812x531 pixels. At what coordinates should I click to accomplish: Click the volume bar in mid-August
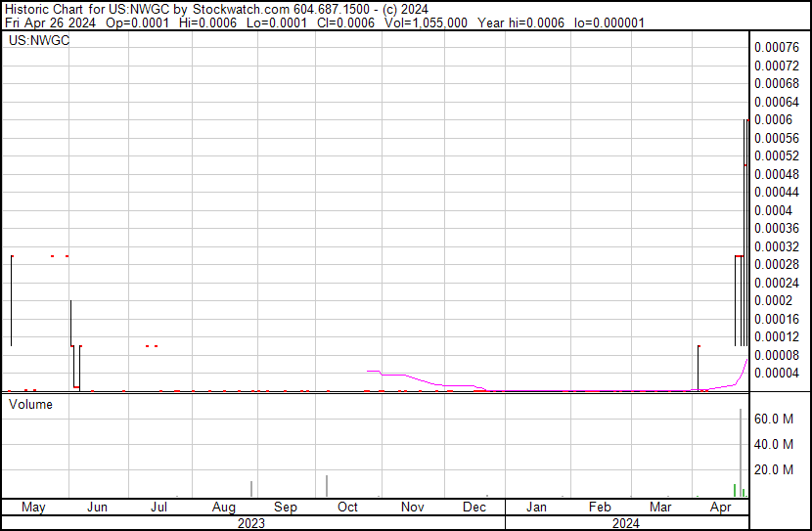(251, 489)
